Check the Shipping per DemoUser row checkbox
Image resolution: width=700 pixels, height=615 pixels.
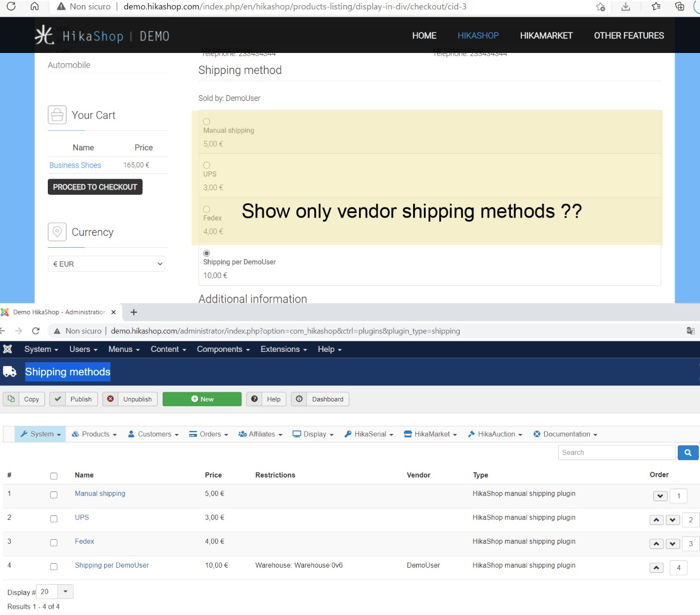point(53,567)
